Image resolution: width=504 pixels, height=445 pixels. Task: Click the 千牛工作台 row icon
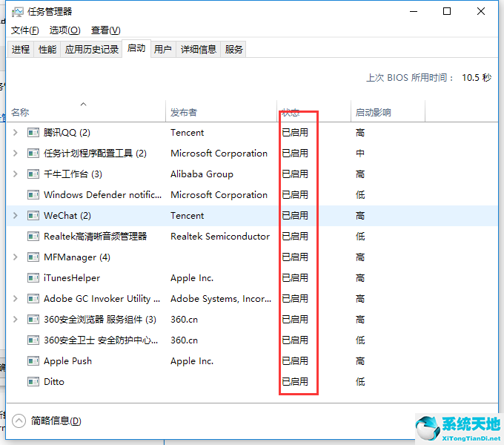(x=33, y=174)
